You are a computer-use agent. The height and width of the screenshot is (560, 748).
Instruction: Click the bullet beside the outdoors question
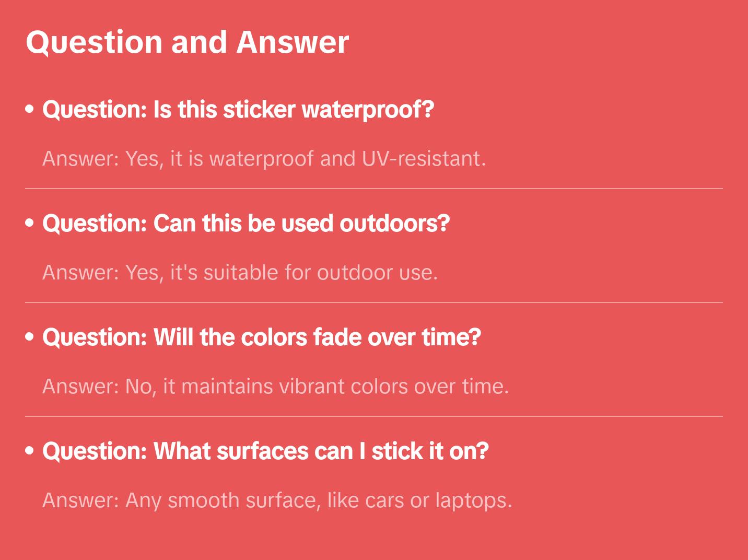coord(30,224)
